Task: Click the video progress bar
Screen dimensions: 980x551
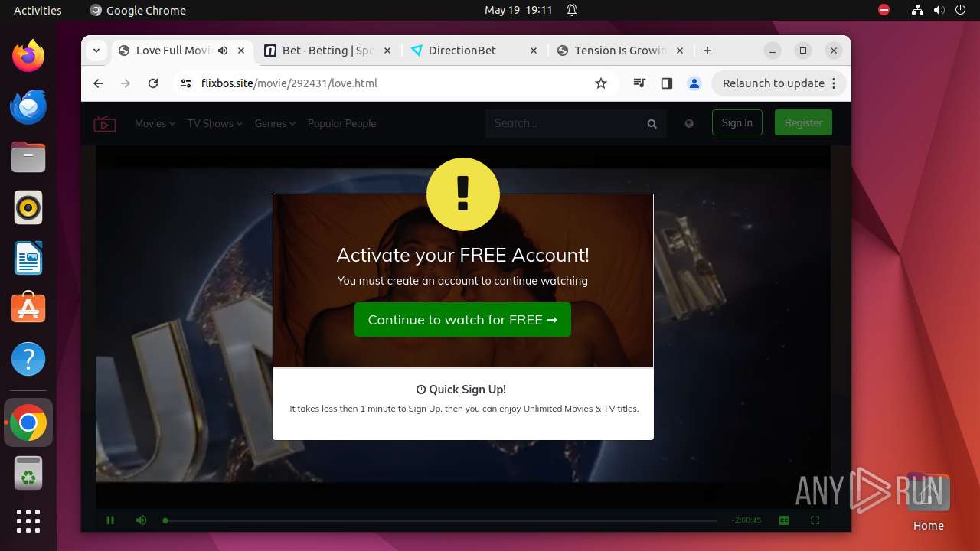Action: point(440,520)
